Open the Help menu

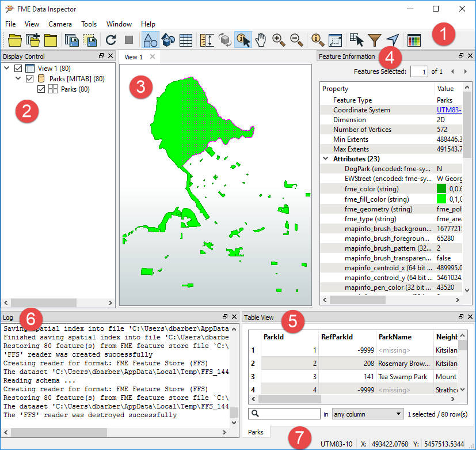(x=148, y=24)
